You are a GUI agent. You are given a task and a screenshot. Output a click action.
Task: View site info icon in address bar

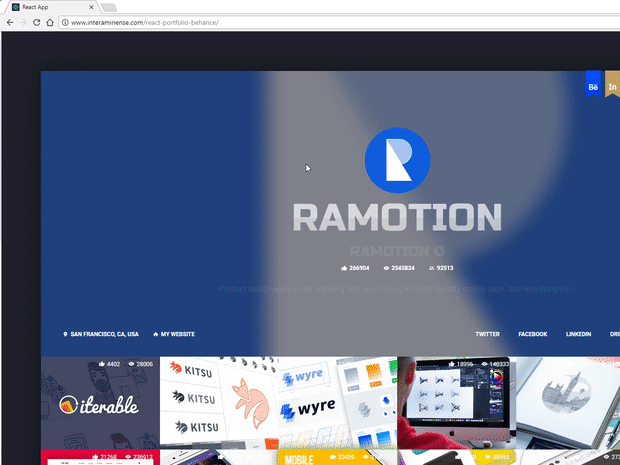tap(65, 23)
